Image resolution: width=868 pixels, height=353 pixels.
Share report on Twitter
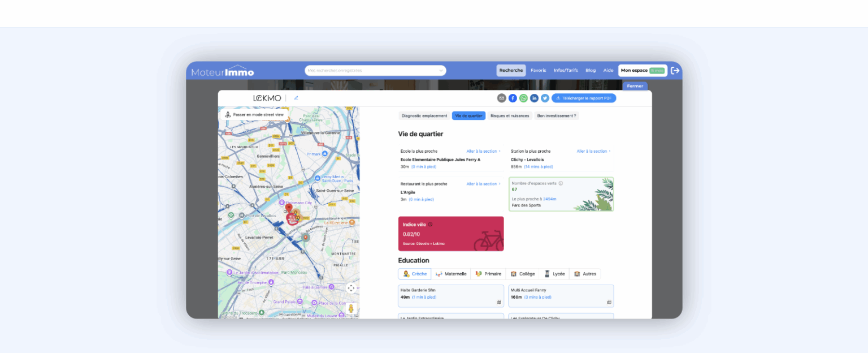[x=545, y=98]
